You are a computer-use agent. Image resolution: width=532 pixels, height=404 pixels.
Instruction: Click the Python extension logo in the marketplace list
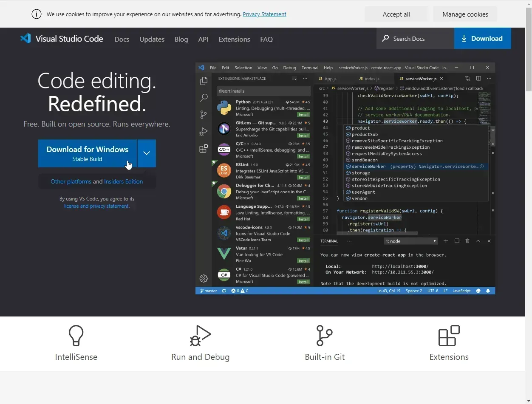(224, 108)
